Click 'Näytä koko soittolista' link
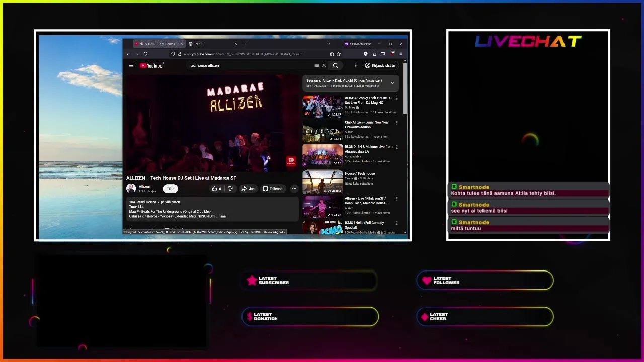The height and width of the screenshot is (362, 644). click(x=359, y=184)
